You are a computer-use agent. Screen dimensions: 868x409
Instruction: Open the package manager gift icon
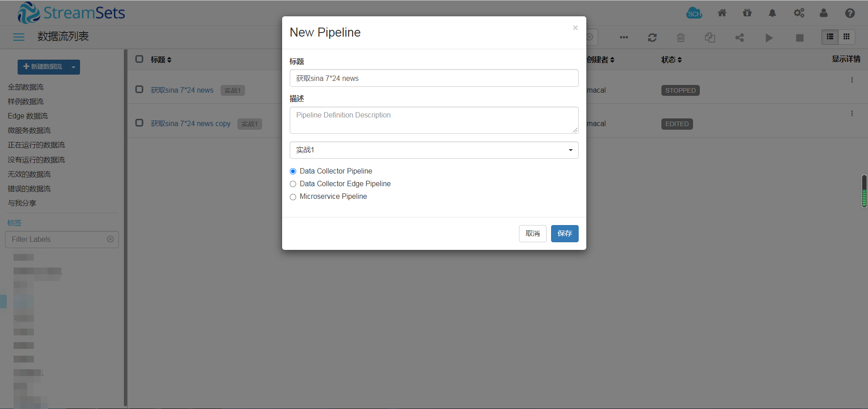(x=747, y=13)
